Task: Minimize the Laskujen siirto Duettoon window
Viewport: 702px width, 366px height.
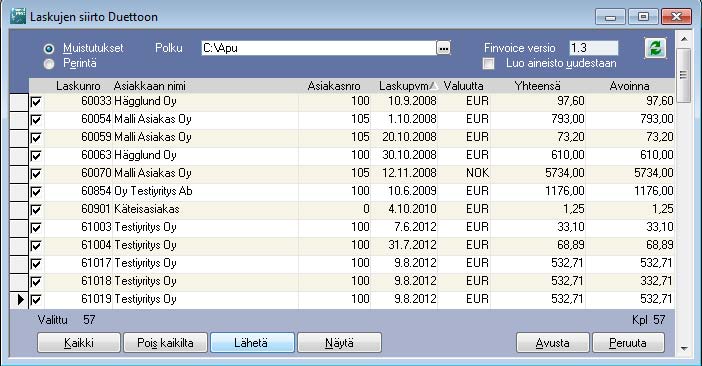Action: pos(610,17)
